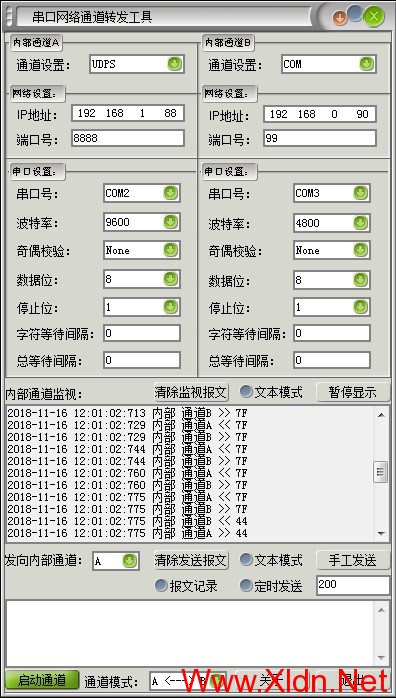Screen dimensions: 396x698
Task: Click the grip icon left of the title
Action: click(x=10, y=17)
